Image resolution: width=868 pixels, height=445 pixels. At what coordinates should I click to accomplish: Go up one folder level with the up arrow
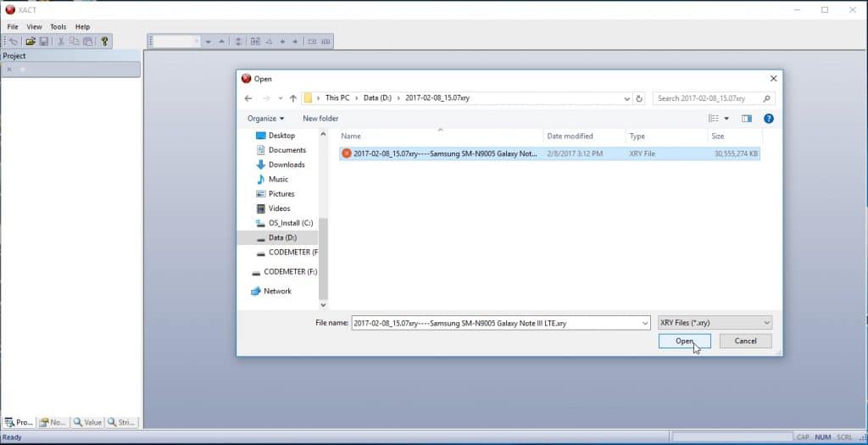point(292,98)
